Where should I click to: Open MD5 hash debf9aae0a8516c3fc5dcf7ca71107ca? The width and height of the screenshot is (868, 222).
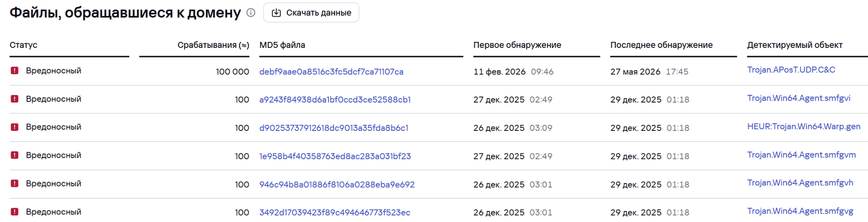tap(331, 72)
